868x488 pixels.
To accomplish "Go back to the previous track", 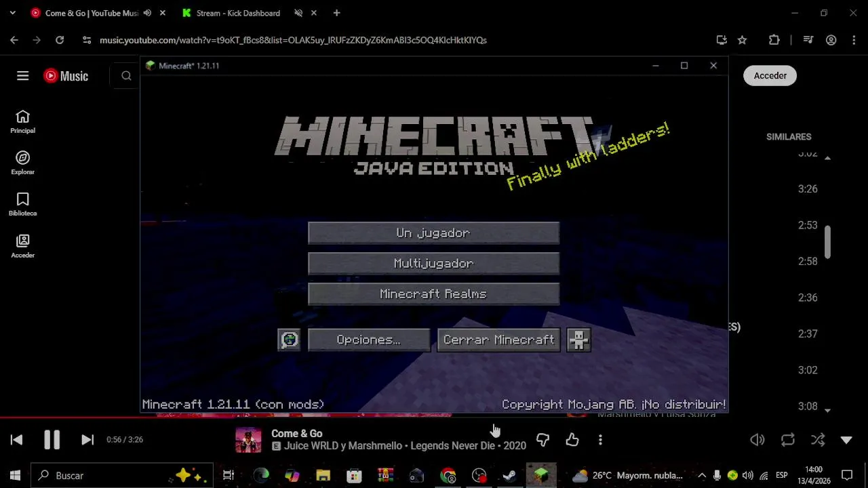I will coord(16,440).
